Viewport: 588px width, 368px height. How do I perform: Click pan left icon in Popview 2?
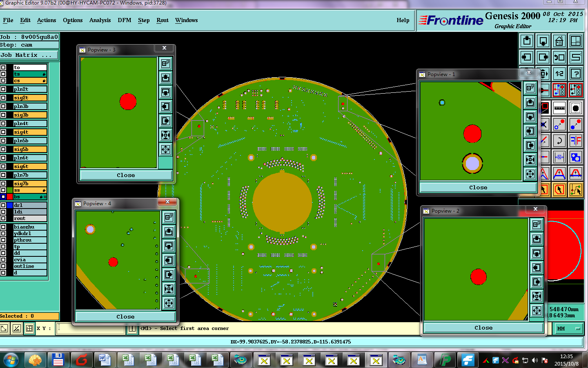pos(537,267)
